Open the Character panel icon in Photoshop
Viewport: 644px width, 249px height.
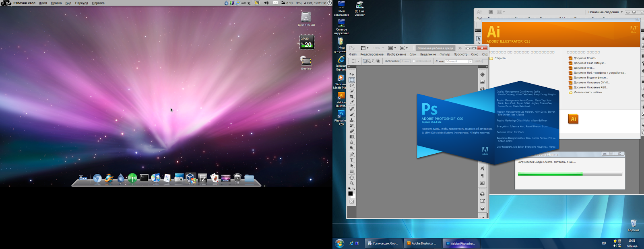coord(482,169)
